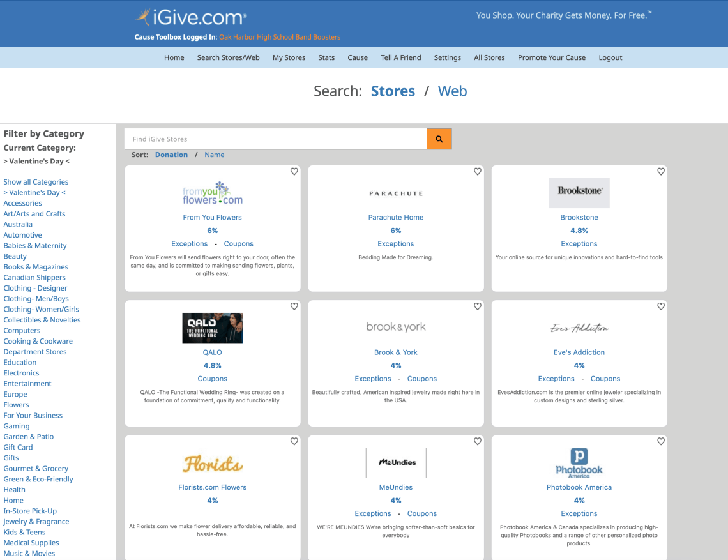Toggle heart on Brook & York card
Viewport: 728px width, 560px height.
477,306
